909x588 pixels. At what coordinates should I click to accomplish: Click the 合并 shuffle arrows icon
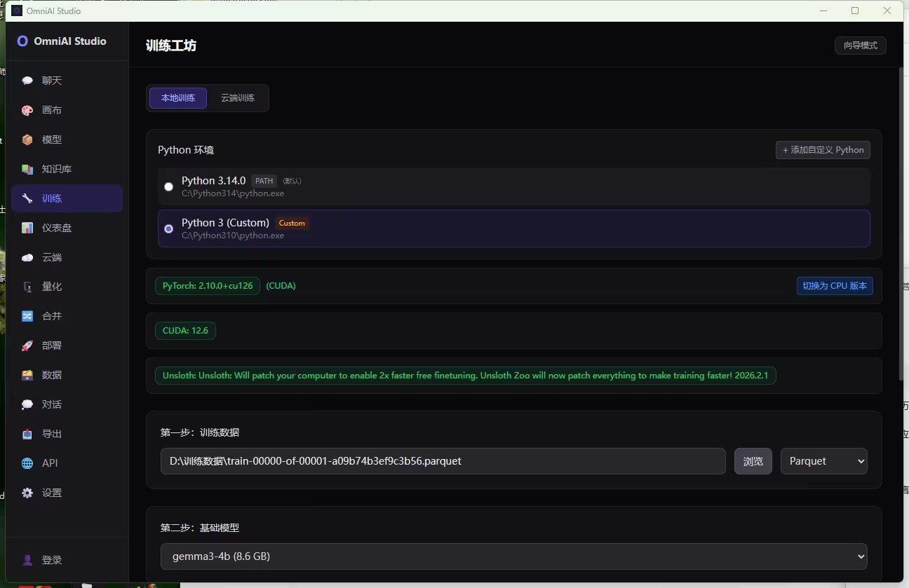[x=27, y=316]
